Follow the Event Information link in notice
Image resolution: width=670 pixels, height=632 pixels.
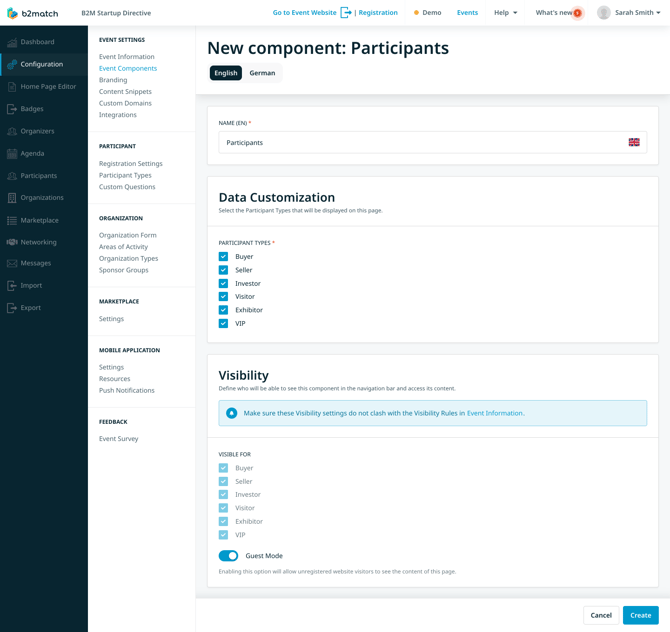(494, 413)
